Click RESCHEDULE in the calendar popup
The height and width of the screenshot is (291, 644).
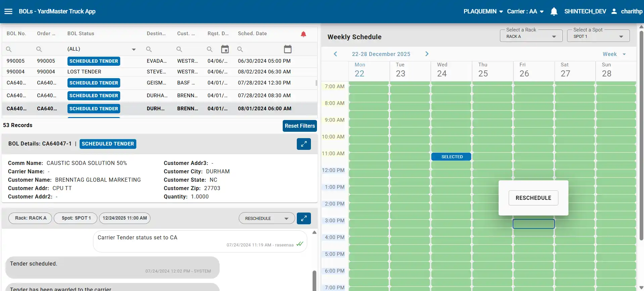click(533, 198)
